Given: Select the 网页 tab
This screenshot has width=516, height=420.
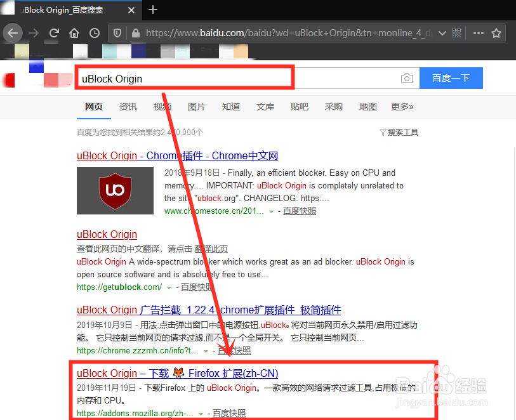Looking at the screenshot, I should coord(94,107).
